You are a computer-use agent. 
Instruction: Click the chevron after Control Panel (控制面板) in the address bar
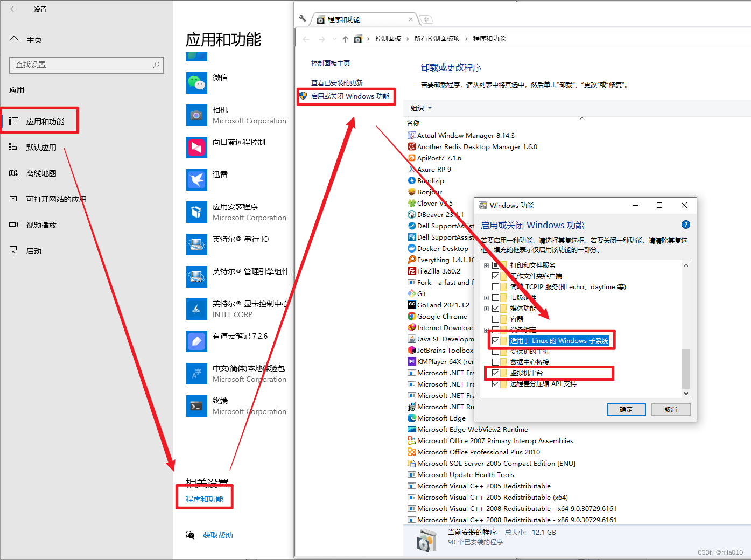408,39
